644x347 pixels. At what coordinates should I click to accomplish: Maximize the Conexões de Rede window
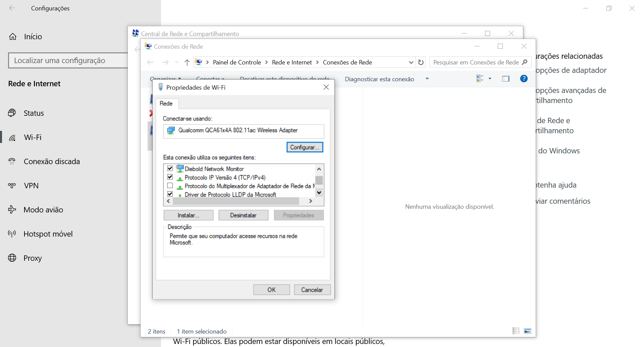[x=500, y=46]
